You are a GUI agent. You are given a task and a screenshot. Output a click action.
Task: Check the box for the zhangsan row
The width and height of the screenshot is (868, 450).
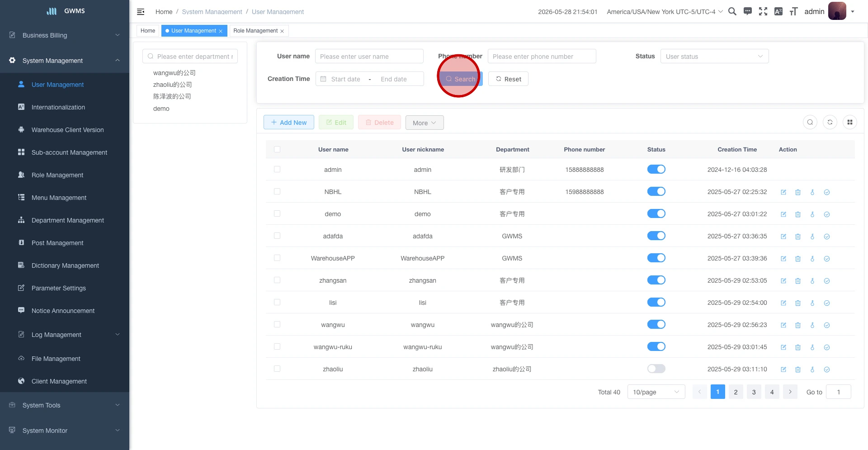277,280
